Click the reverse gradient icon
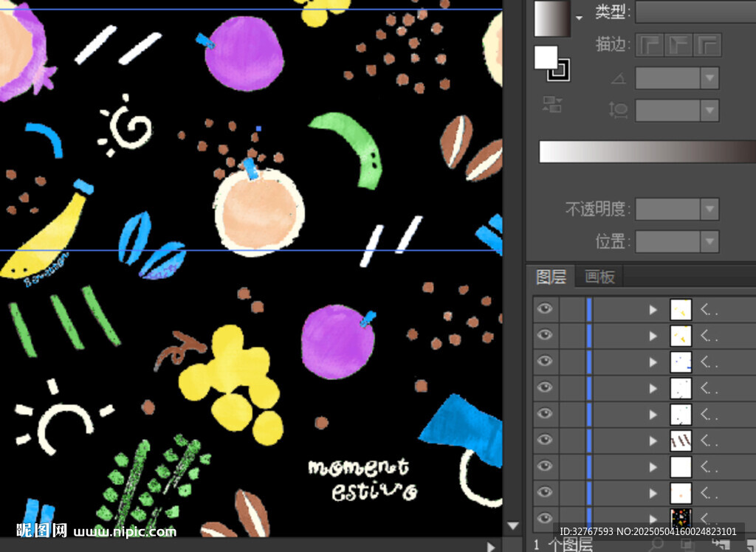The width and height of the screenshot is (756, 552). [551, 104]
